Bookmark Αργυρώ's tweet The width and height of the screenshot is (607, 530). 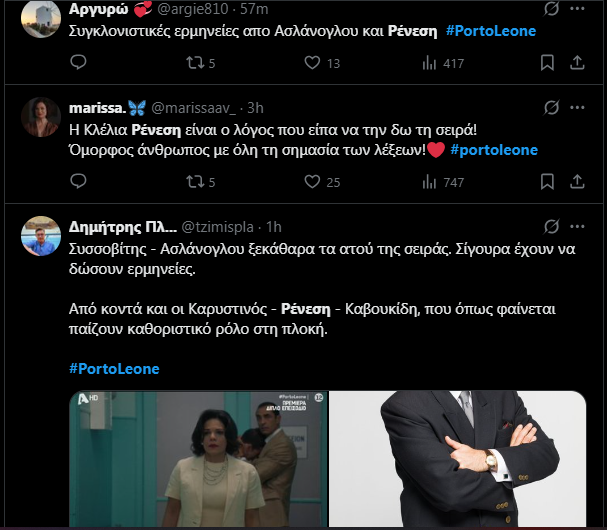pyautogui.click(x=547, y=63)
